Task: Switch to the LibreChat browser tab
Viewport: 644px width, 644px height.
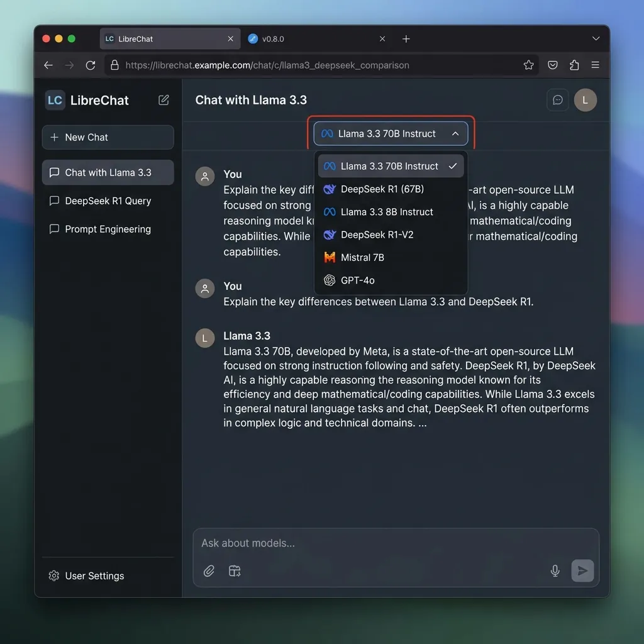Action: [170, 38]
